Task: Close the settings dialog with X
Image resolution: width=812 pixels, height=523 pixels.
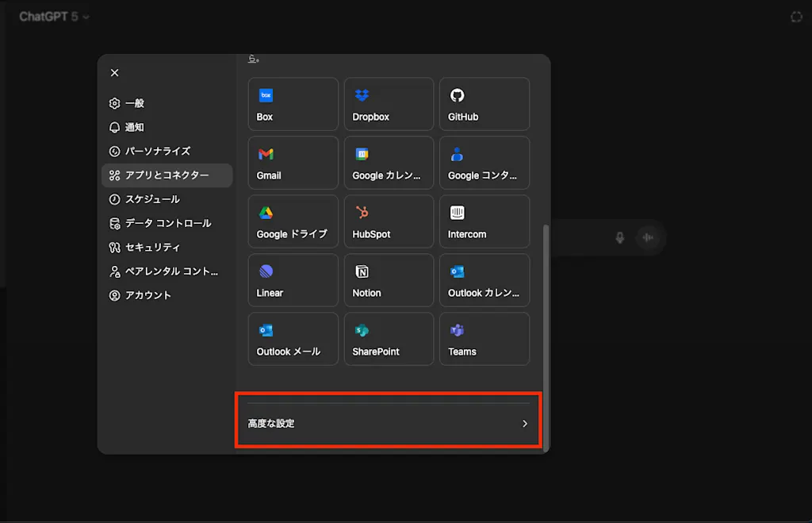Action: tap(114, 72)
